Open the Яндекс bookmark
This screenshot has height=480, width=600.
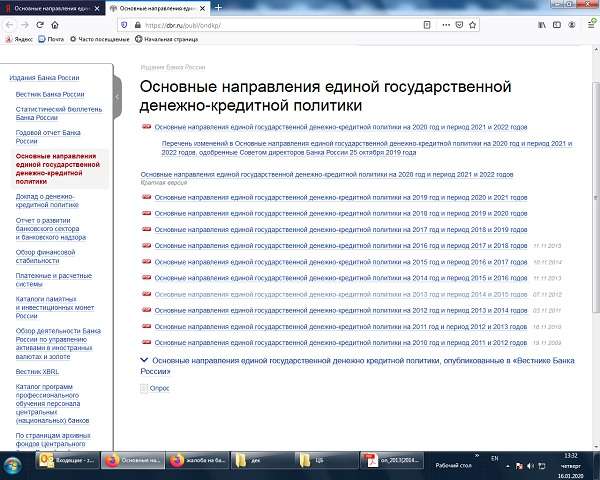pos(19,39)
